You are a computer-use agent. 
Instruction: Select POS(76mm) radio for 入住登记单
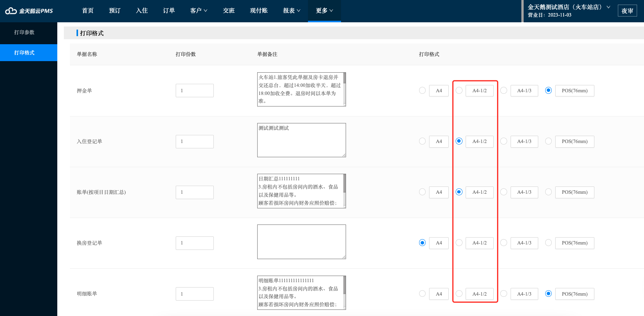click(x=548, y=141)
